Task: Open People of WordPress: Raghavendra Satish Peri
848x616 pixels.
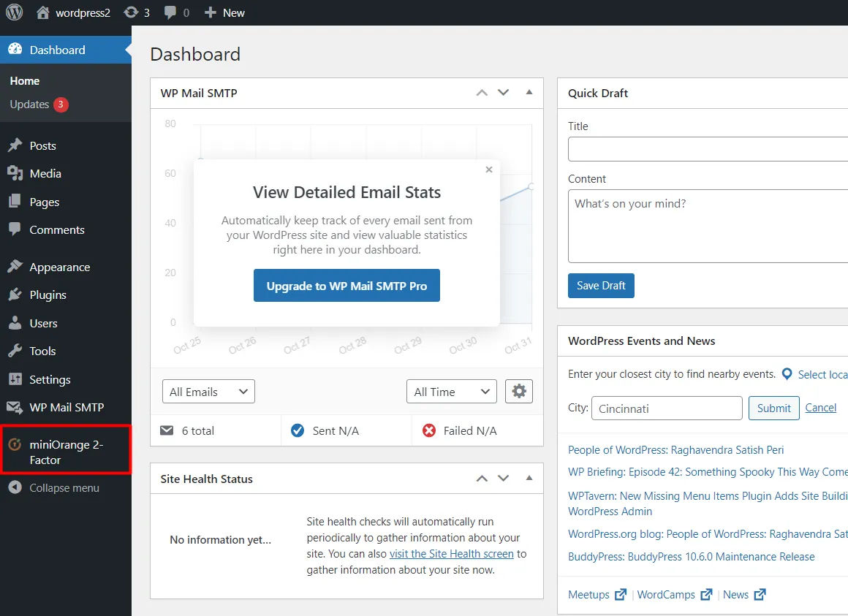Action: coord(675,450)
